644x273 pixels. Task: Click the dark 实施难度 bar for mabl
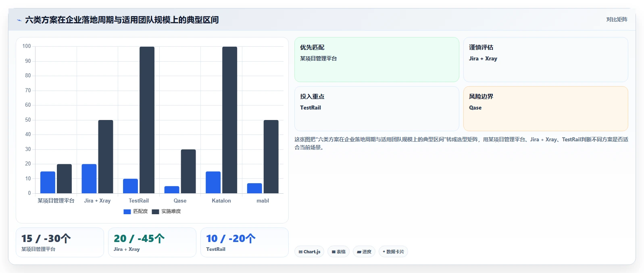pos(271,157)
